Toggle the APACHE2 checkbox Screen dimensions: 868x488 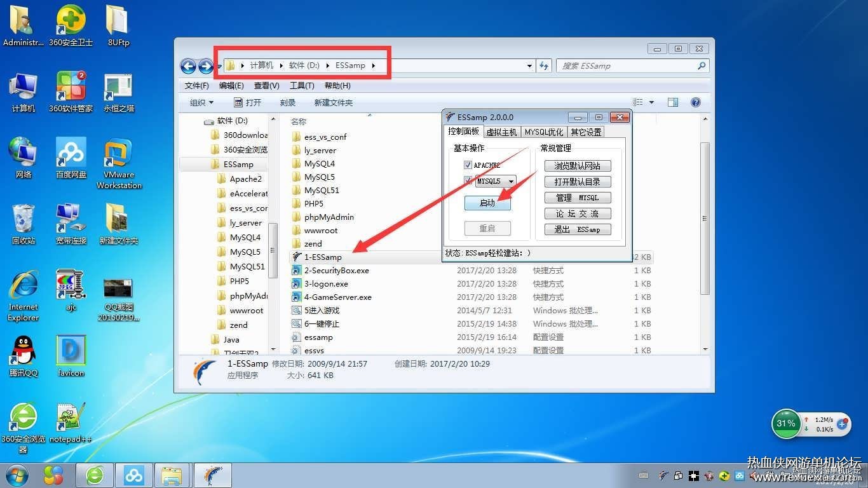[x=468, y=165]
